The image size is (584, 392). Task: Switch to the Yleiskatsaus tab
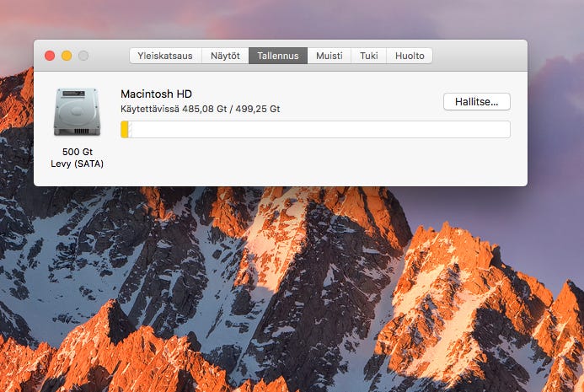pyautogui.click(x=165, y=56)
